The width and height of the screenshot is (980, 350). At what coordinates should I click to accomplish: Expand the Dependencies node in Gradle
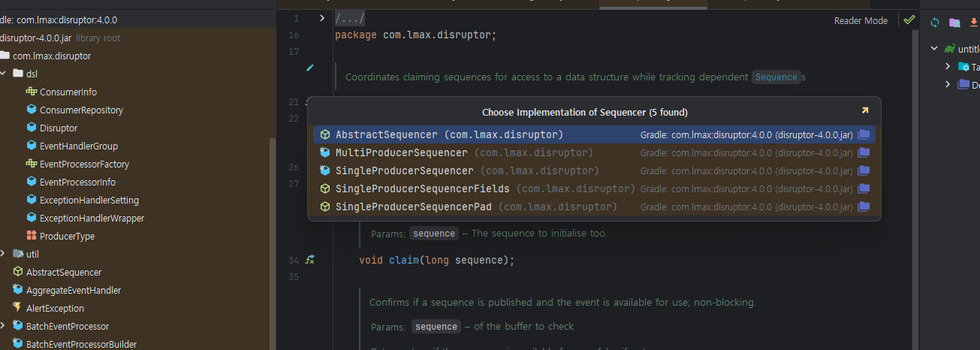click(948, 84)
